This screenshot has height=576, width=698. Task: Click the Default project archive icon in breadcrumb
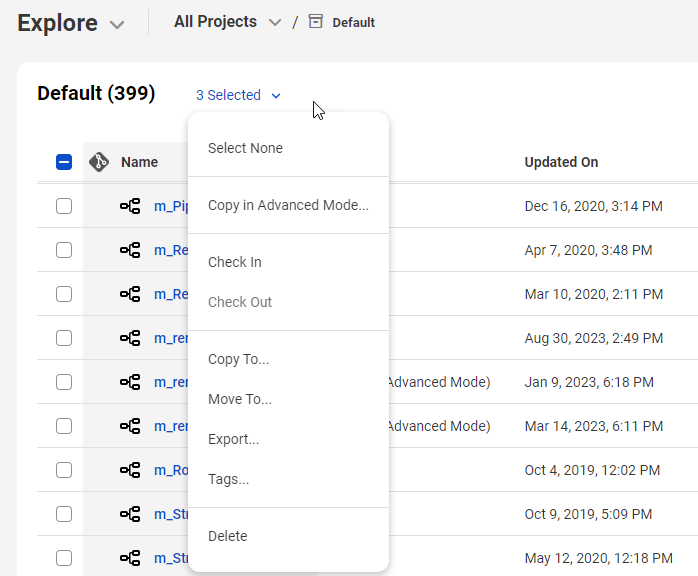click(316, 21)
